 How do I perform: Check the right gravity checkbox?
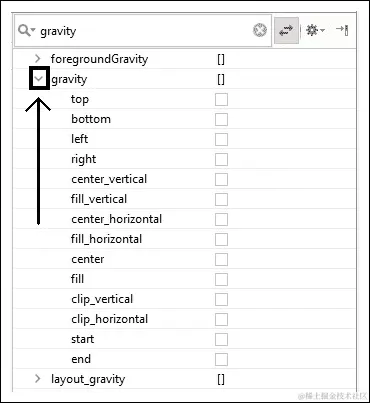click(x=221, y=159)
